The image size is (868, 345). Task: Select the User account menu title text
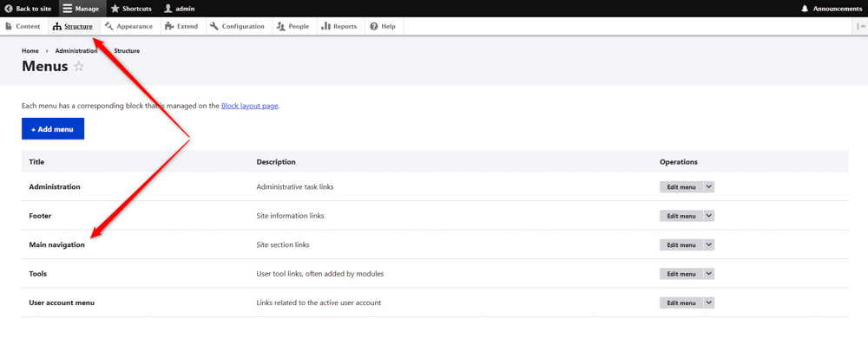(62, 303)
